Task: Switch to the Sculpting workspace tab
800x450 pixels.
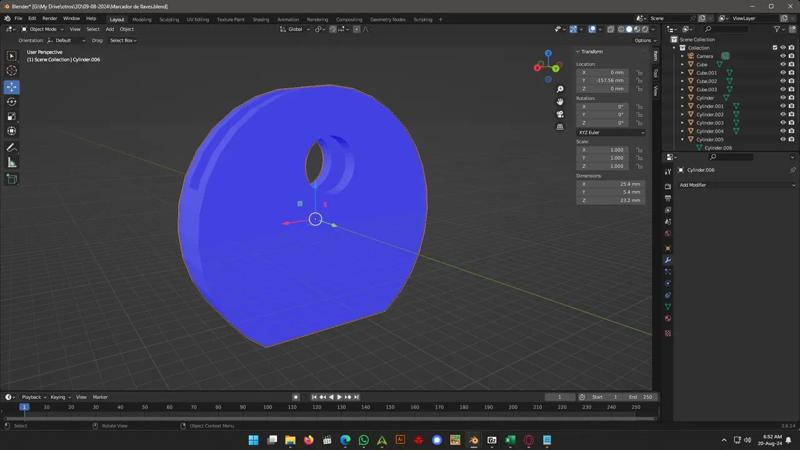Action: 169,19
